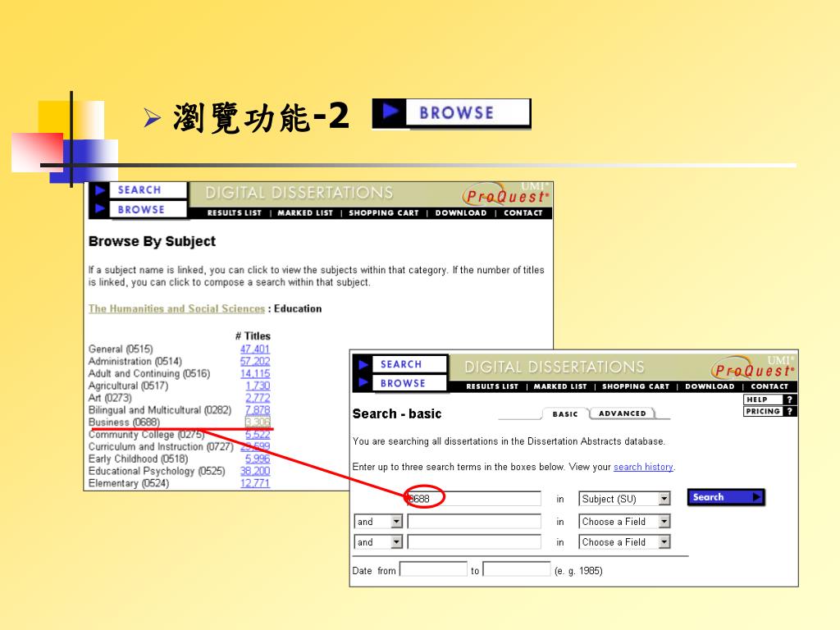Click 'Administration (0514)' subject text
The height and width of the screenshot is (630, 840).
(135, 361)
